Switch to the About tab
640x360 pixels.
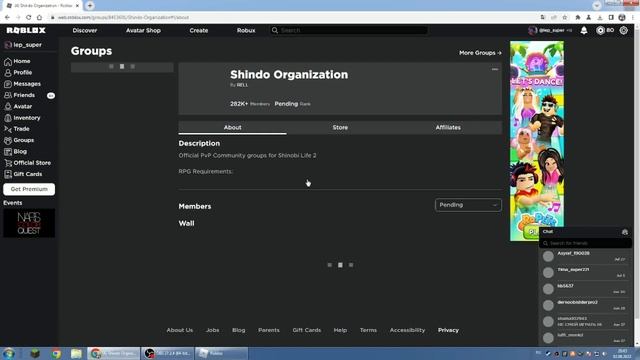(232, 128)
